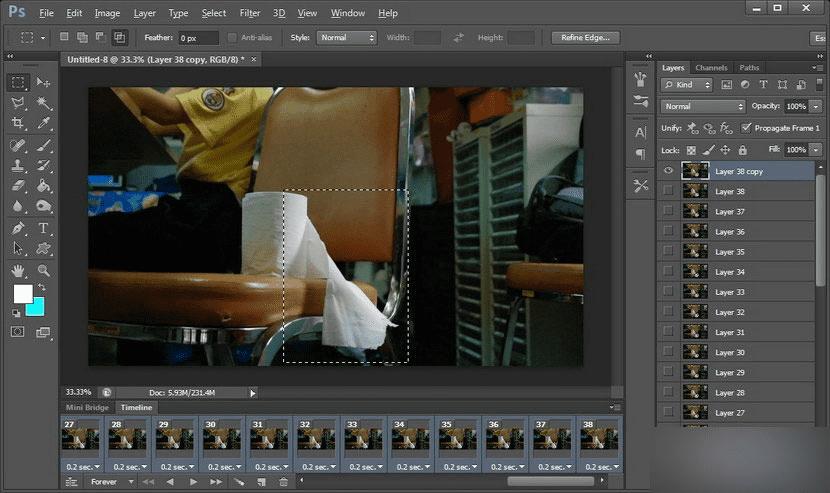Select the Magic Wand tool

pos(43,103)
